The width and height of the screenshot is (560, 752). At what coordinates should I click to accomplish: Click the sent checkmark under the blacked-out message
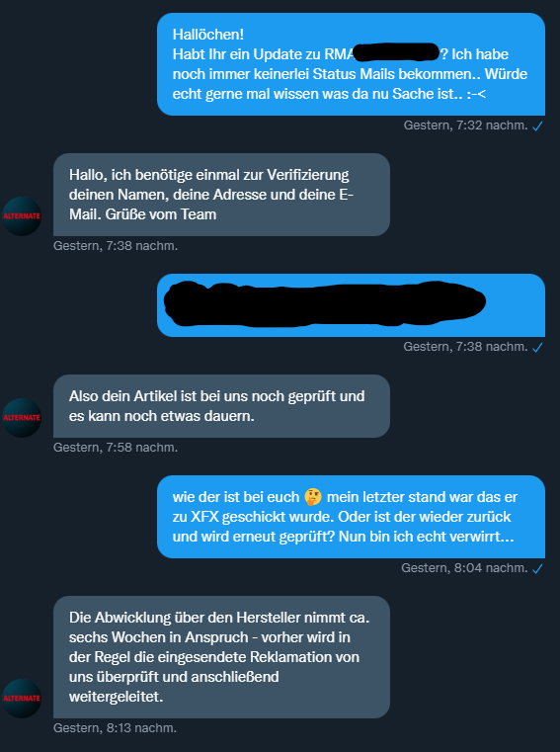(537, 347)
